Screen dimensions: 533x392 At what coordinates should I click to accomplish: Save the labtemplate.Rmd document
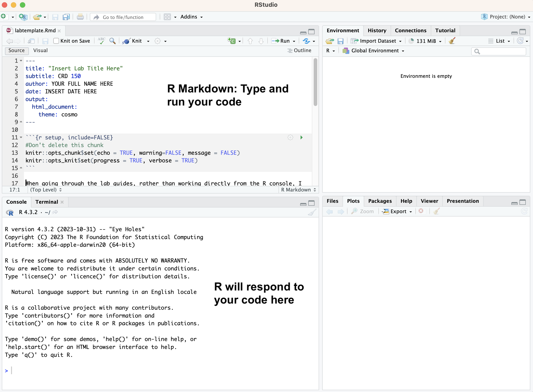coord(45,41)
